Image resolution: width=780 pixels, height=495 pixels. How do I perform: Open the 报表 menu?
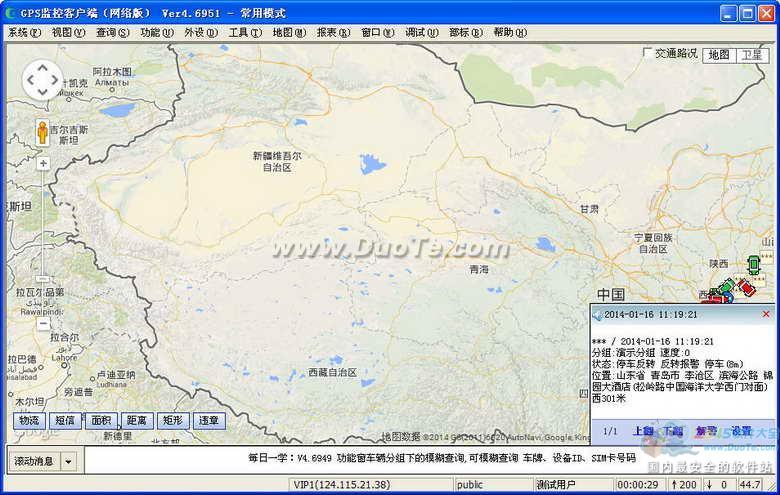[x=331, y=32]
